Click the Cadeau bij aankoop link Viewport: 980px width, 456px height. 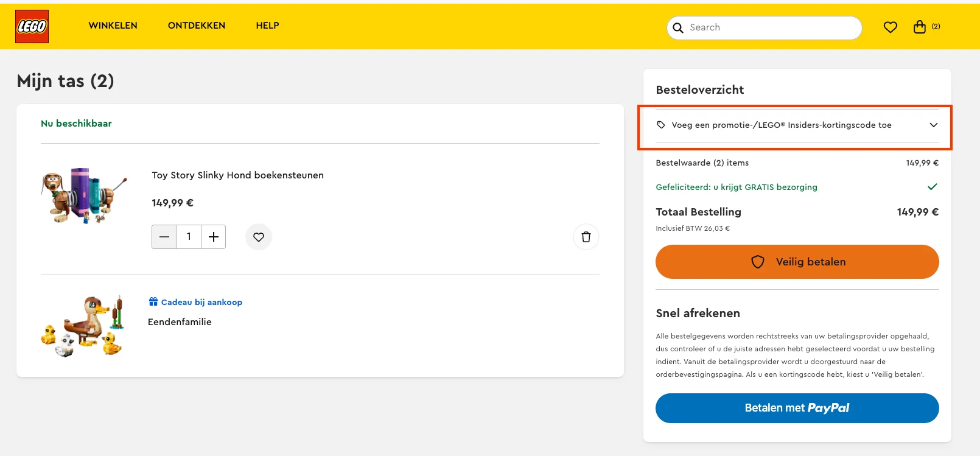201,302
